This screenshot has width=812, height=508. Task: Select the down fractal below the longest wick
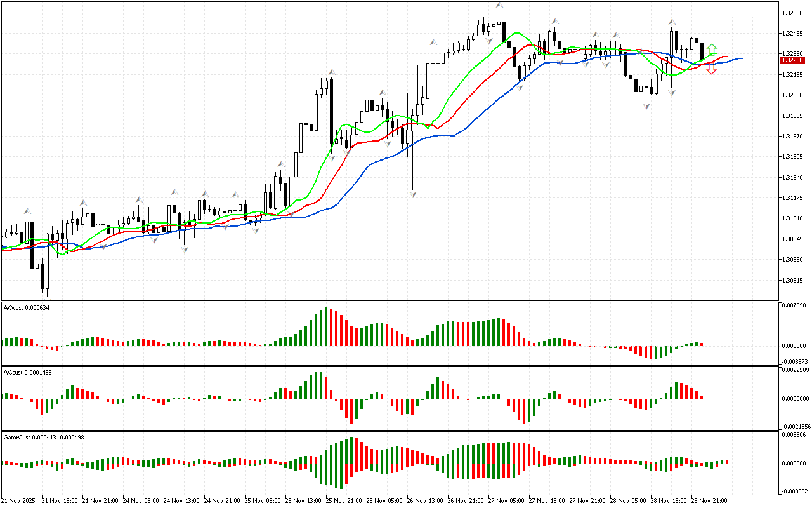(412, 194)
